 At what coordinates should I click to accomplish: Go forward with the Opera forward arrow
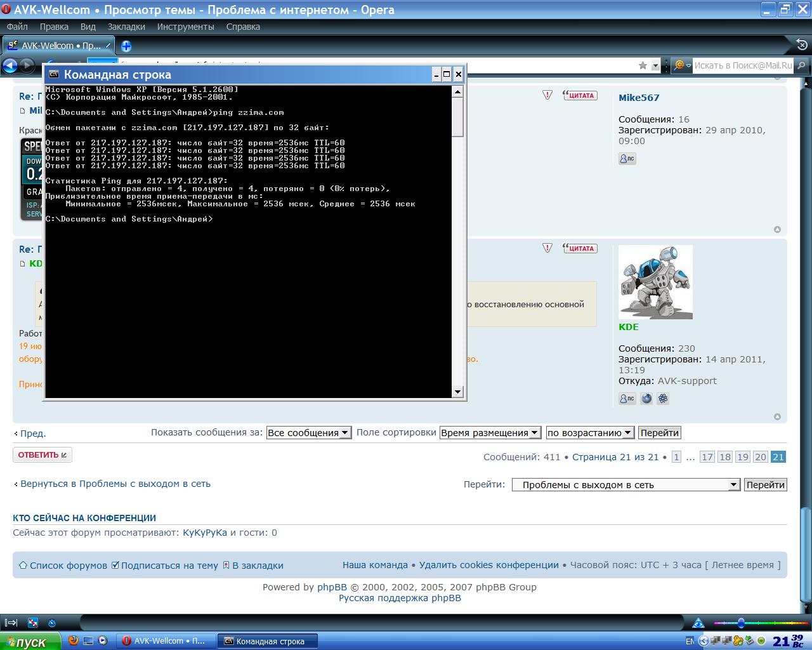pos(27,65)
